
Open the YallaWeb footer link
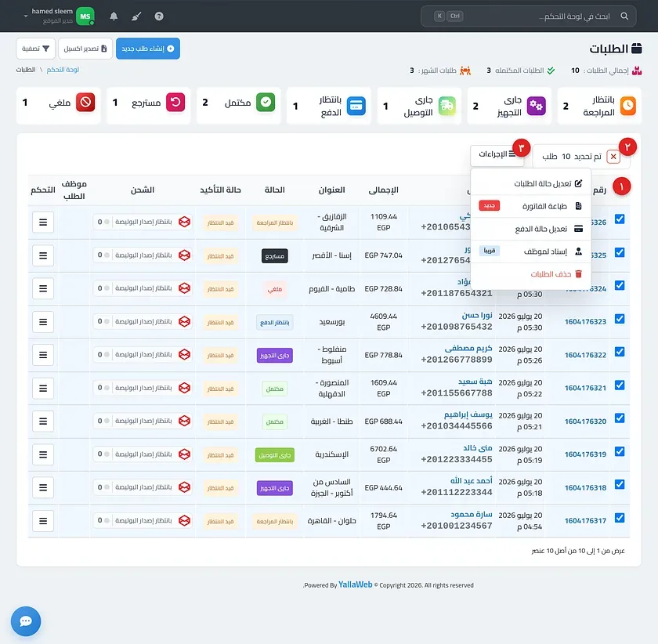pos(355,584)
